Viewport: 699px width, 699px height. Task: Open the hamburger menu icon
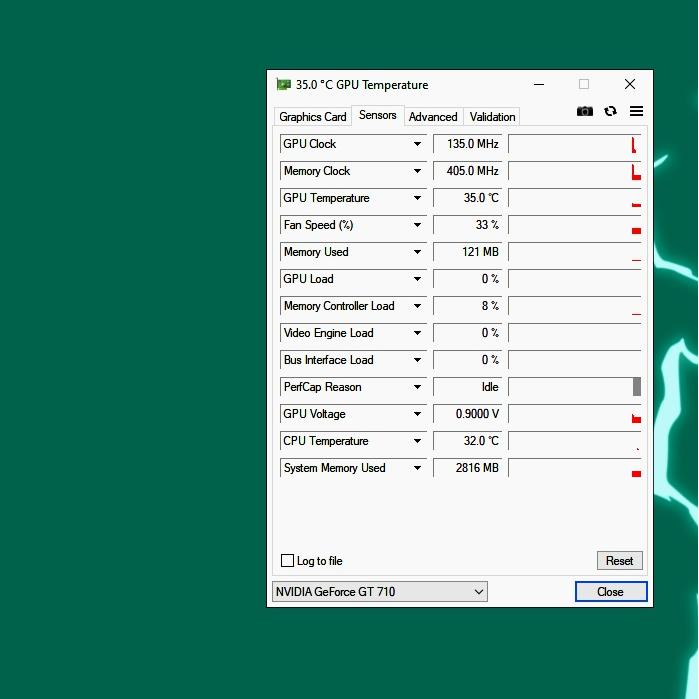coord(636,111)
